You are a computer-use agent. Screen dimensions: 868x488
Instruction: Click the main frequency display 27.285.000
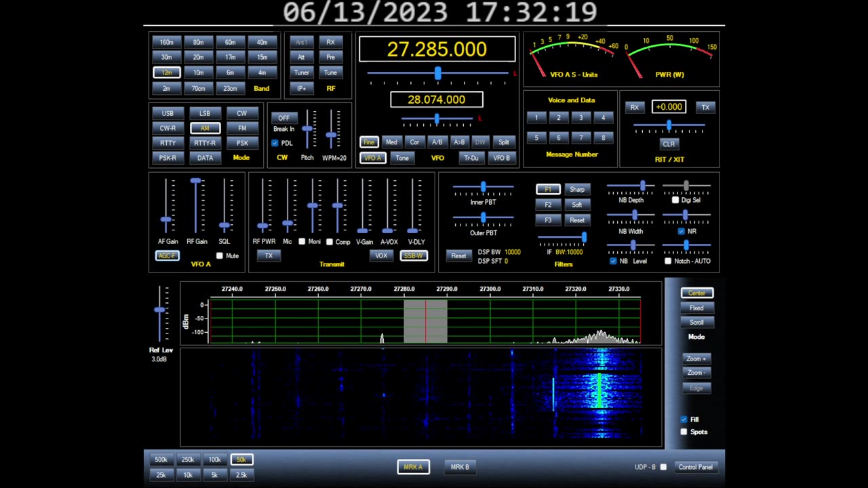click(437, 49)
